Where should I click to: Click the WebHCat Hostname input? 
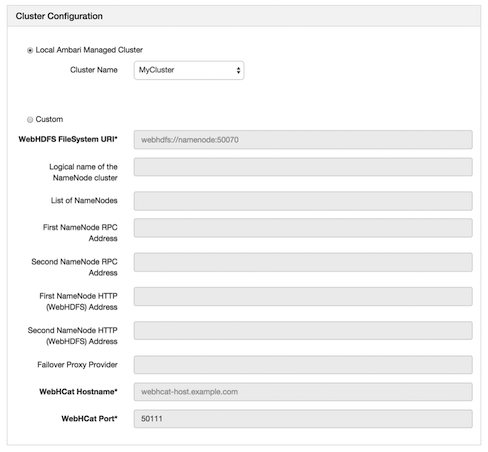point(303,392)
